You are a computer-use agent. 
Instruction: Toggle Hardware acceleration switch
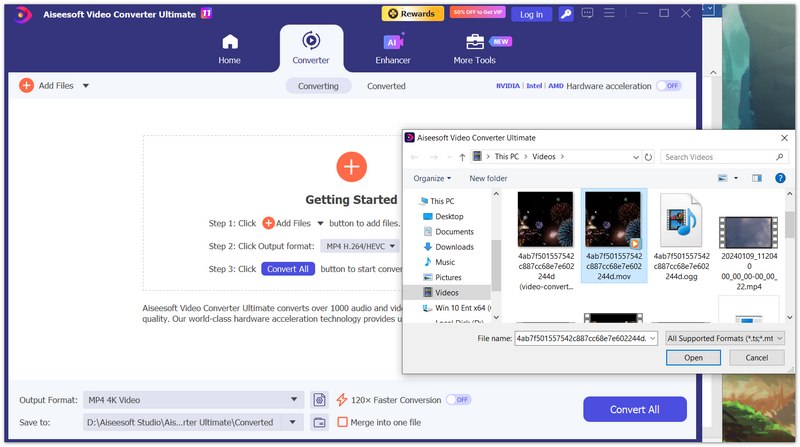point(669,86)
